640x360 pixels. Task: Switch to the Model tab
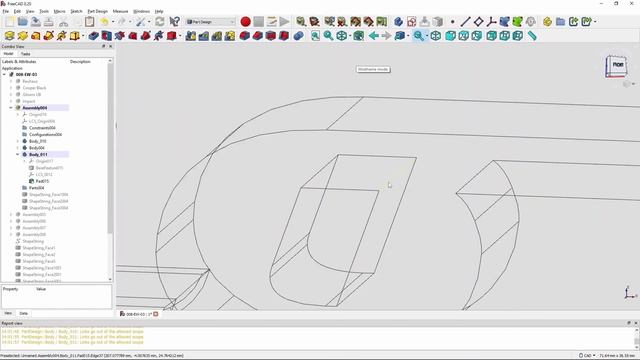pos(8,54)
